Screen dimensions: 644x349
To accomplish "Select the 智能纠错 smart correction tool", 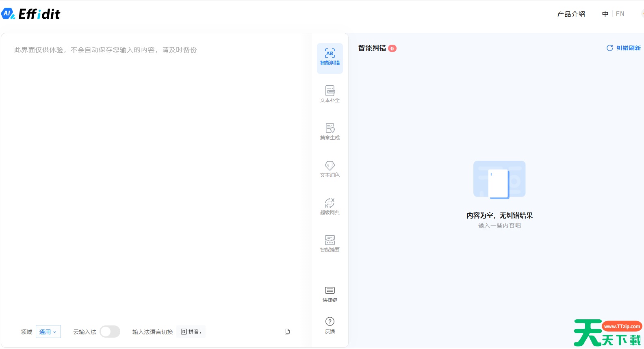I will (330, 58).
